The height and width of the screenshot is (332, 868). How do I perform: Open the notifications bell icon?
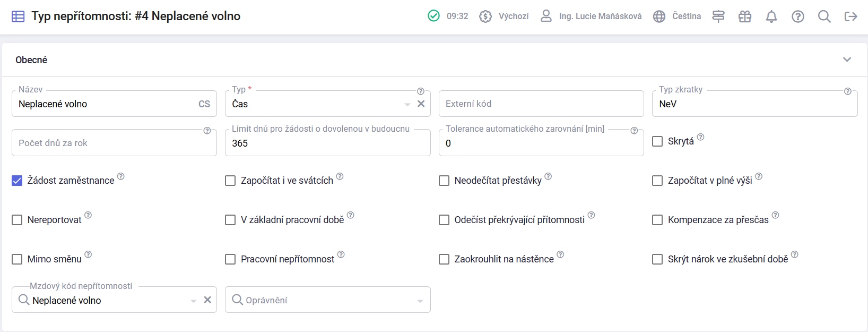pyautogui.click(x=771, y=16)
